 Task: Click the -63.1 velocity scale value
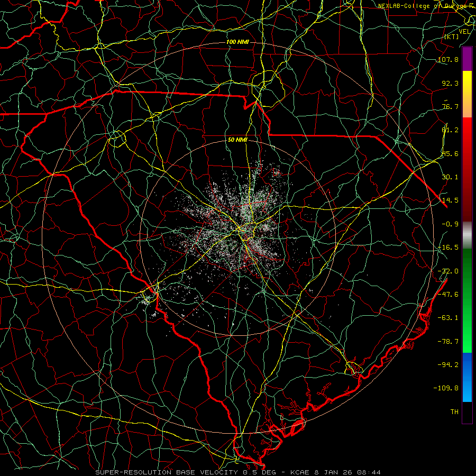tap(448, 318)
